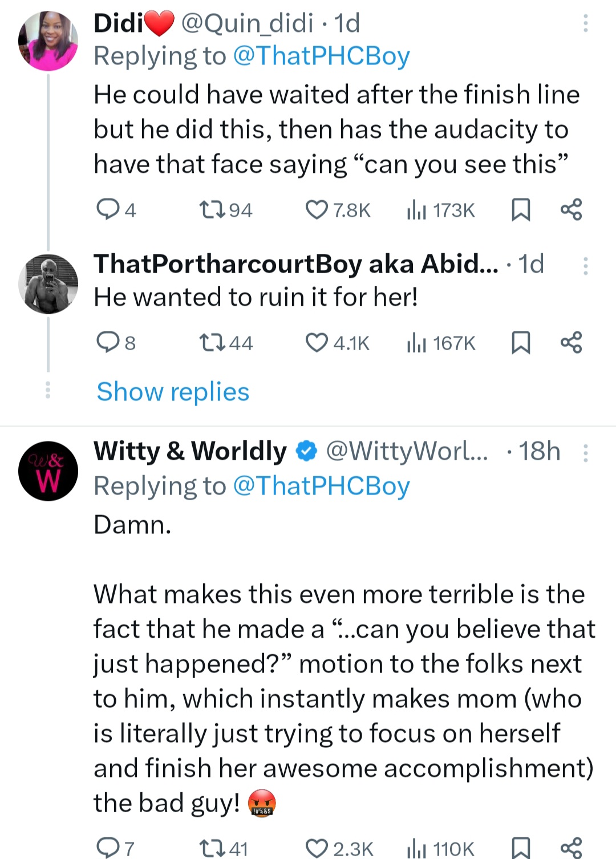The width and height of the screenshot is (616, 859).
Task: Open @ThatPHCBoy mention in Didi's reply
Action: click(x=322, y=56)
